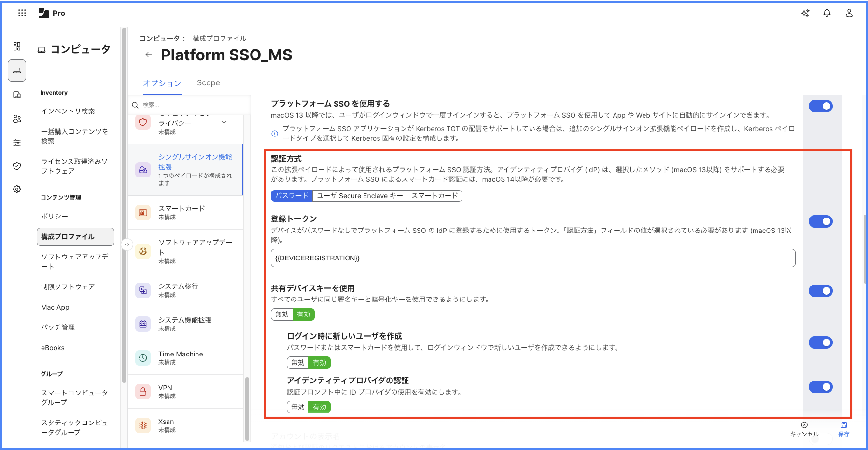Click the Jamf Pro logo
This screenshot has width=868, height=450.
pyautogui.click(x=52, y=13)
